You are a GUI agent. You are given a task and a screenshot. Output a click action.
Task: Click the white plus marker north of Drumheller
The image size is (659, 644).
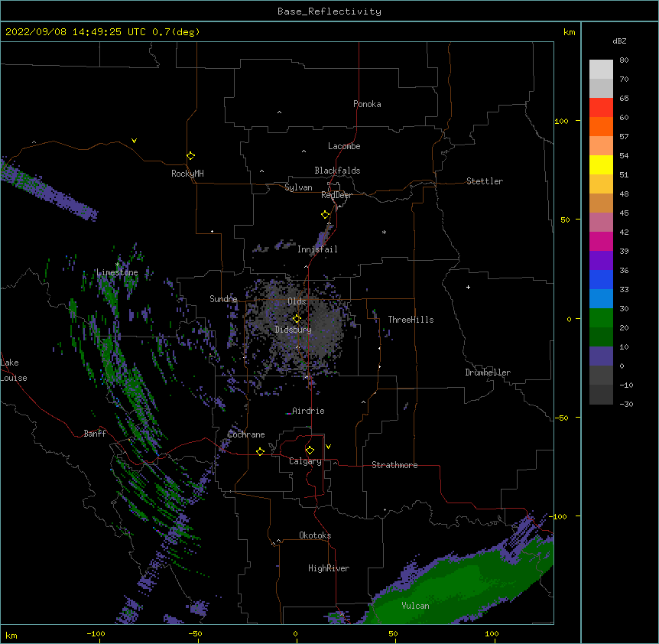468,287
